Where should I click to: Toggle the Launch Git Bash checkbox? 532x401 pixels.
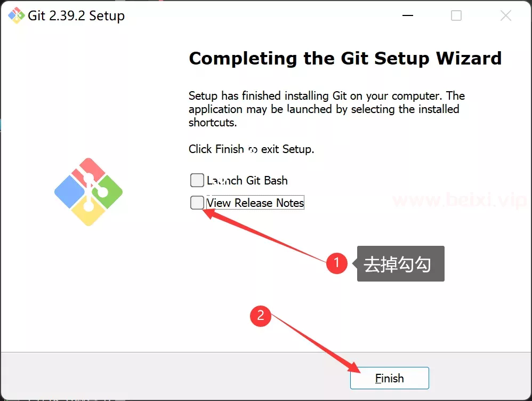click(x=197, y=180)
